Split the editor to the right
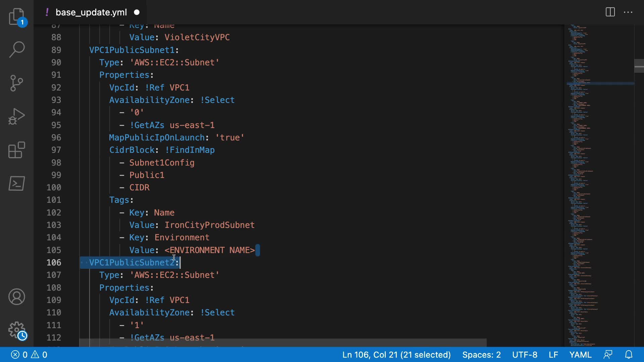The image size is (644, 362). coord(610,12)
